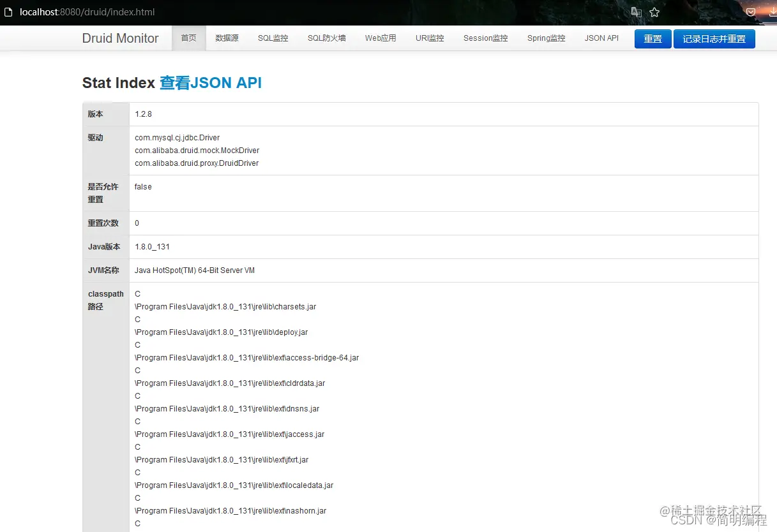777x532 pixels.
Task: Open the 查看JSON API heading link
Action: point(211,83)
